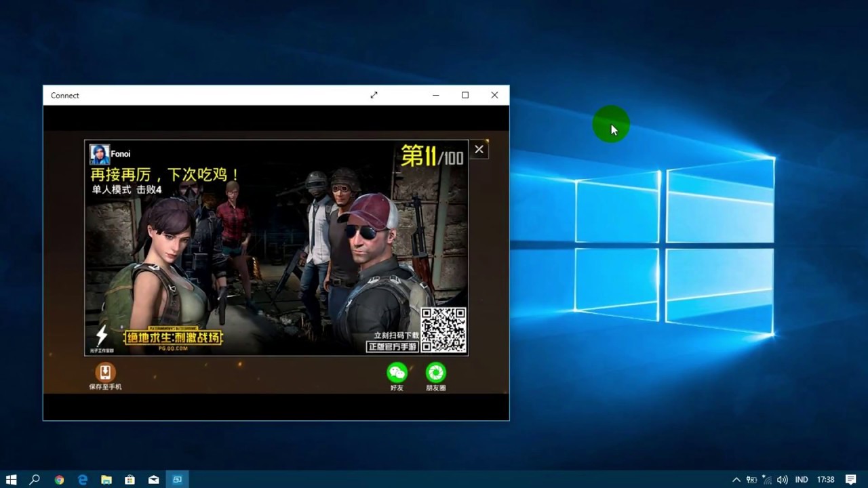Close the Connect window
The height and width of the screenshot is (488, 868).
(494, 95)
